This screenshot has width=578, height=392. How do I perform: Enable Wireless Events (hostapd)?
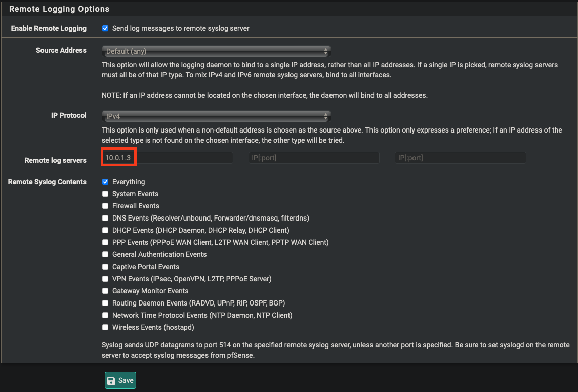pyautogui.click(x=105, y=327)
